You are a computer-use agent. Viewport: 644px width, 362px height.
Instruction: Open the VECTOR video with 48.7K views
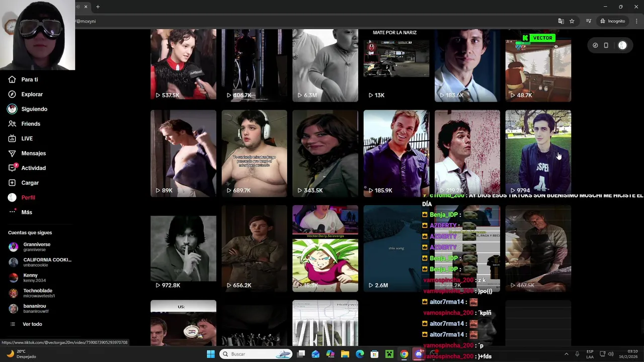[538, 65]
